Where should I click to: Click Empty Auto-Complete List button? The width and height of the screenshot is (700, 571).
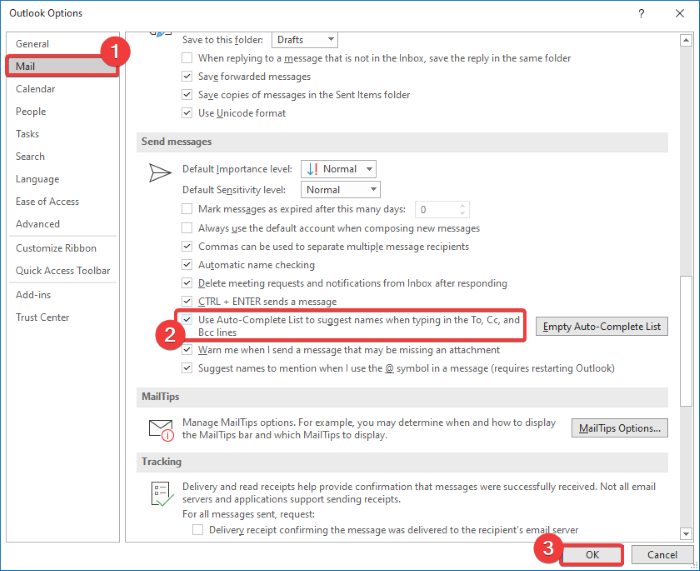(602, 326)
